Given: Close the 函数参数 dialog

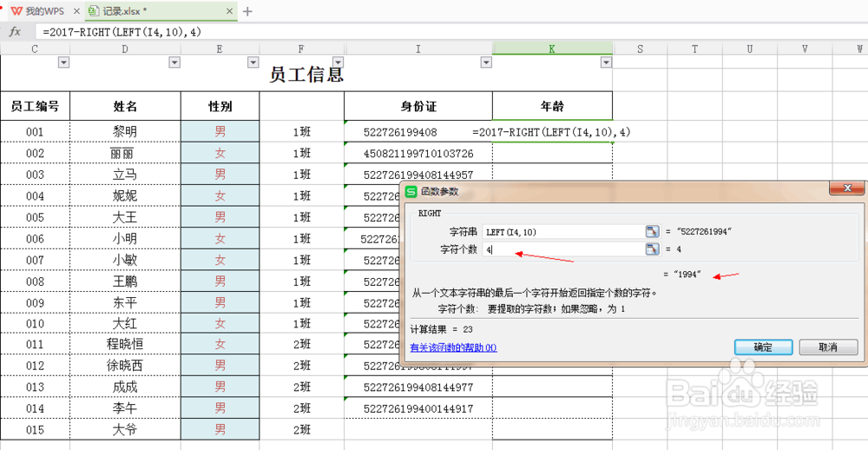Looking at the screenshot, I should click(x=846, y=189).
